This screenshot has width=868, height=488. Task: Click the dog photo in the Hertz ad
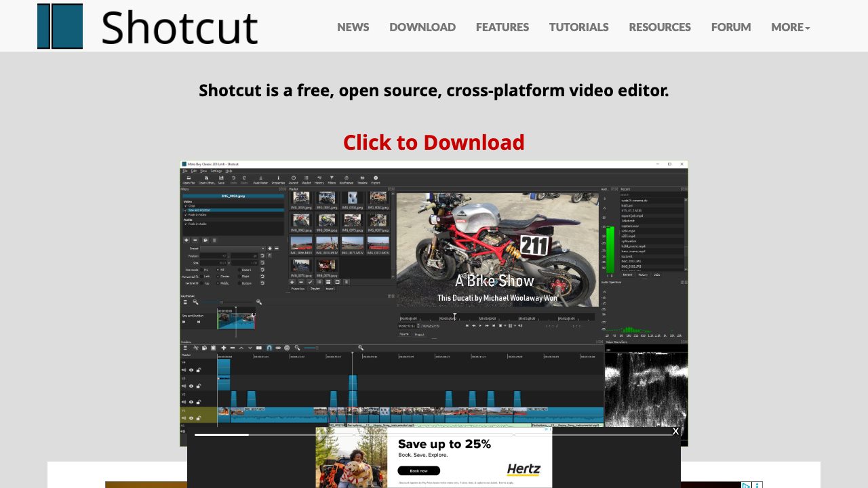point(351,457)
